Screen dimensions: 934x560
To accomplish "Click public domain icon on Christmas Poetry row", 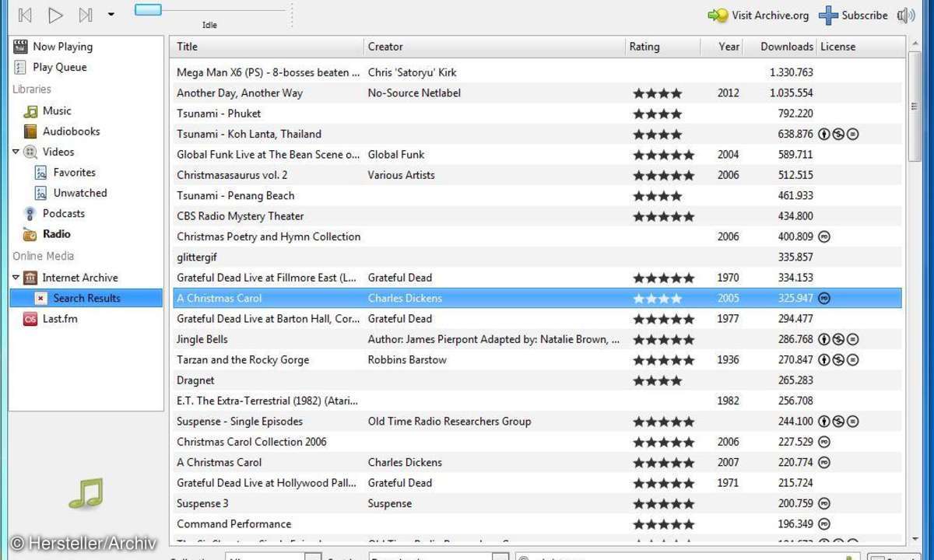I will pyautogui.click(x=824, y=236).
